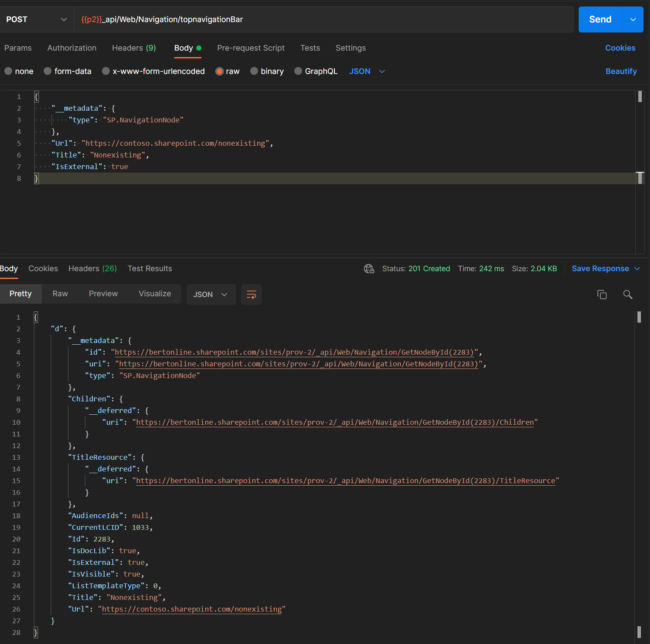Expand the Save Response options

[638, 269]
